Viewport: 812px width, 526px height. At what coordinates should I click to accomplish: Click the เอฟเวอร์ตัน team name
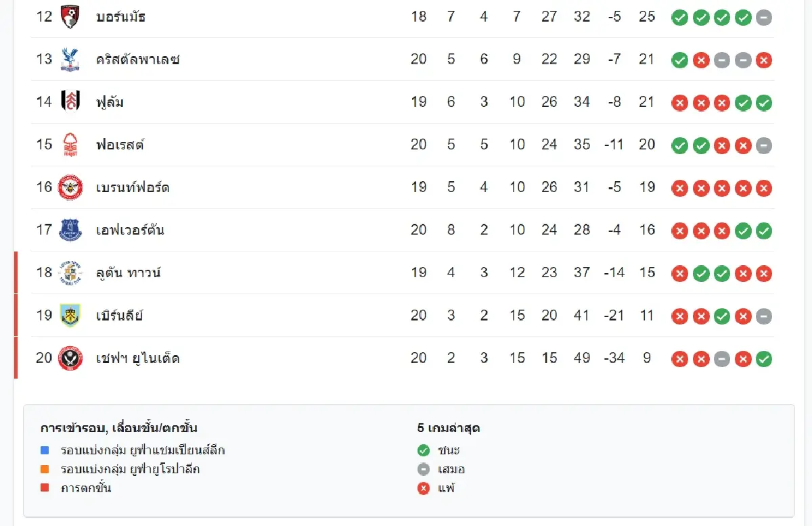click(130, 230)
